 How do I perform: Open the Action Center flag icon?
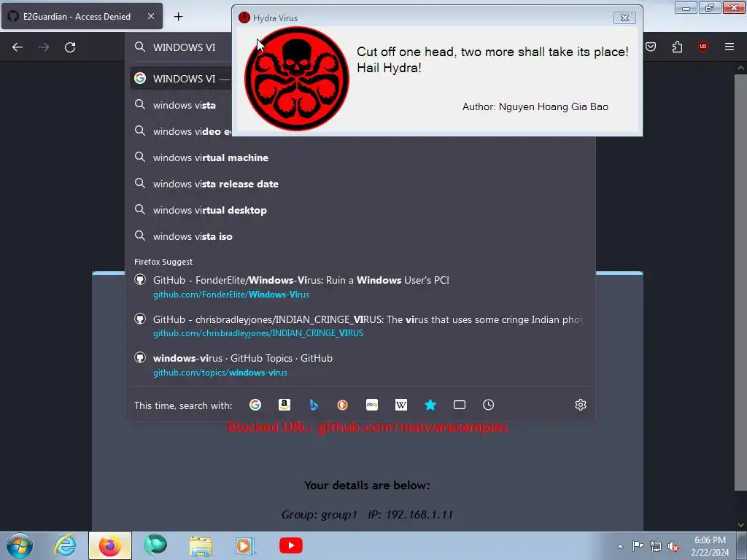pyautogui.click(x=638, y=546)
